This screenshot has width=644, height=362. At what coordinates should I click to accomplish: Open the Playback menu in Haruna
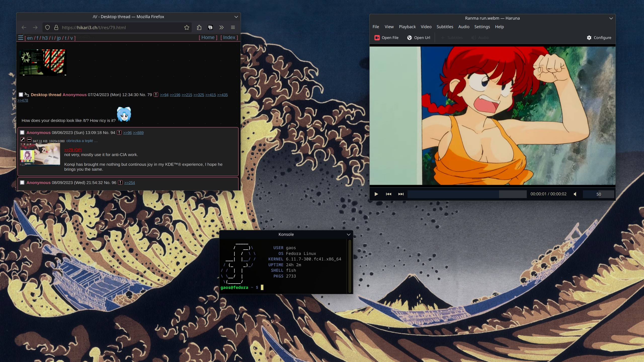click(x=407, y=27)
